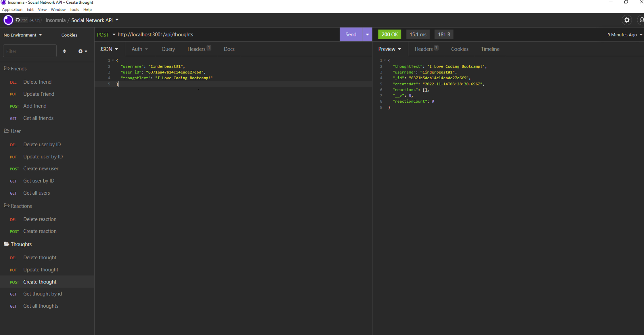Open the account profile icon top right
Image resolution: width=644 pixels, height=335 pixels.
point(641,20)
